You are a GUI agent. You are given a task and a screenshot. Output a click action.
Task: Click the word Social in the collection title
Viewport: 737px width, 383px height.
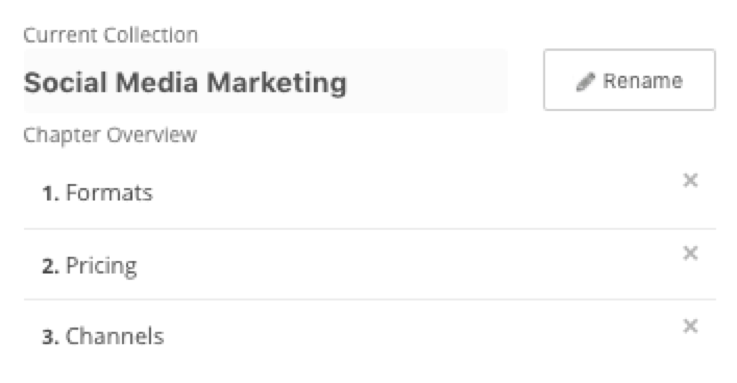65,82
